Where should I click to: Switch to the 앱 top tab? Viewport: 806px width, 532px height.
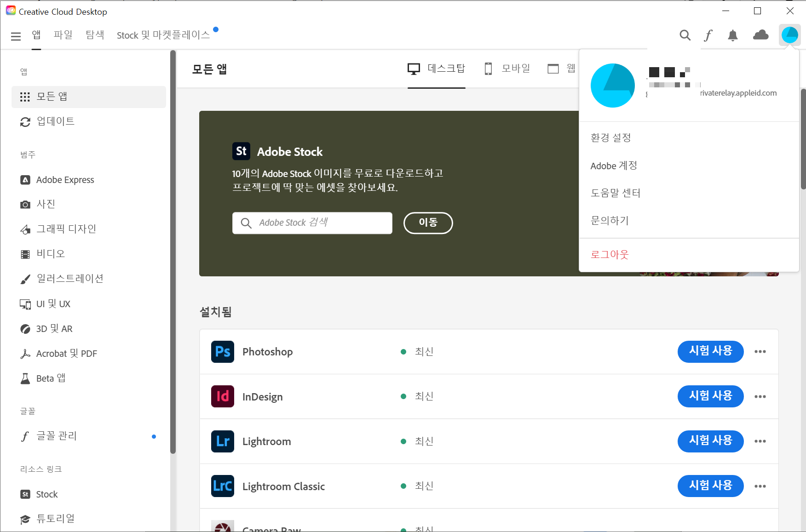[36, 35]
